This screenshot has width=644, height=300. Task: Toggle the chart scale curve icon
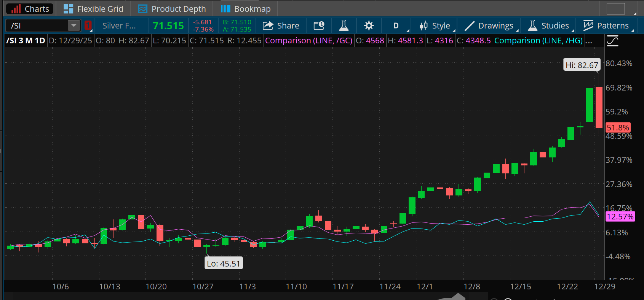coord(612,41)
